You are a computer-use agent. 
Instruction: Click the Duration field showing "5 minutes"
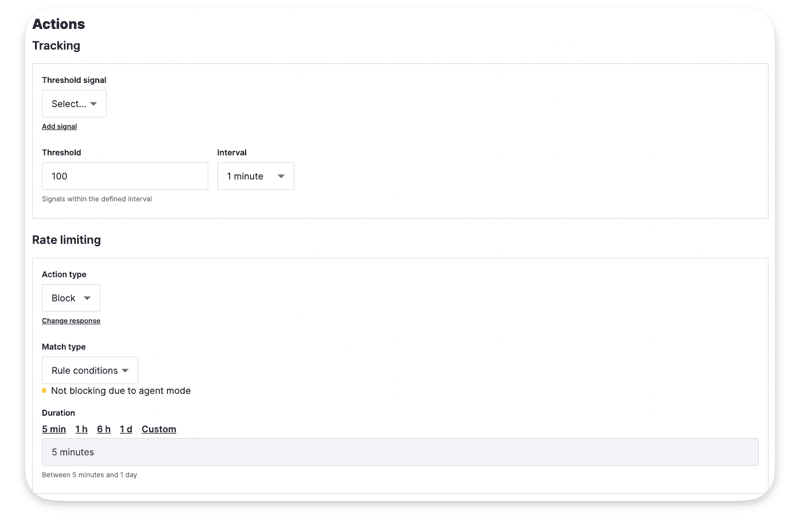(400, 452)
